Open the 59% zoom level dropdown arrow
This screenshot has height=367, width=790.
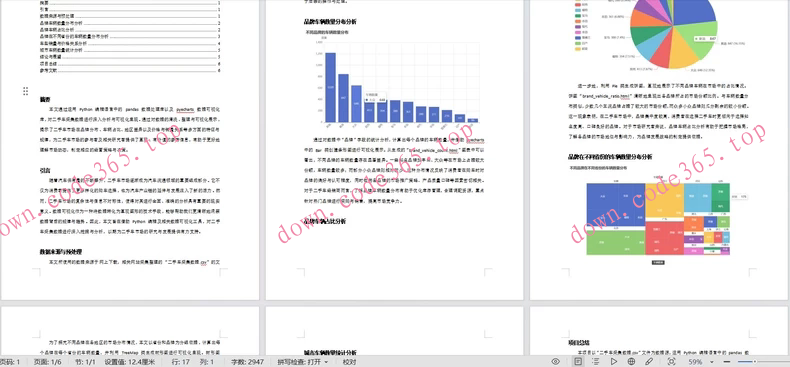point(711,362)
